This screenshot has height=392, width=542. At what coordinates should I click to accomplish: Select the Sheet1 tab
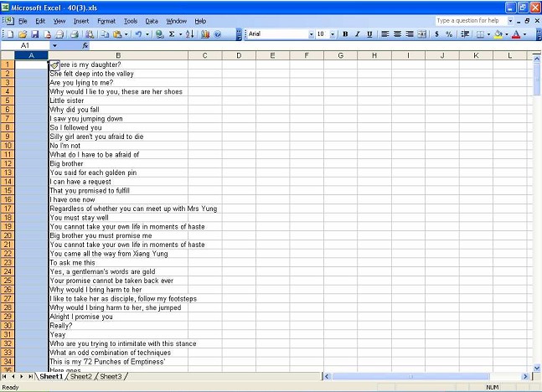tap(51, 376)
